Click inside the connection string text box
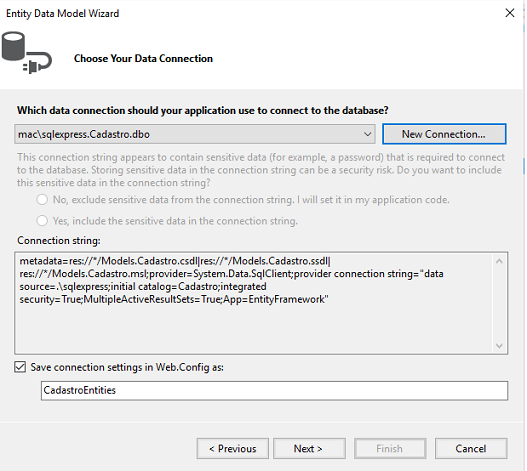Viewport: 527px width, 471px height. [254, 303]
